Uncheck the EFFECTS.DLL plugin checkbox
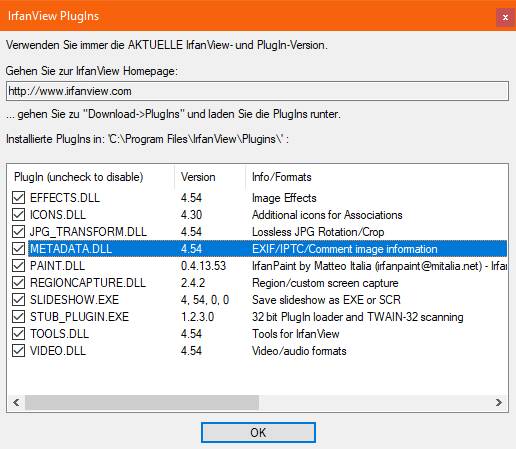The width and height of the screenshot is (516, 449). pyautogui.click(x=18, y=198)
